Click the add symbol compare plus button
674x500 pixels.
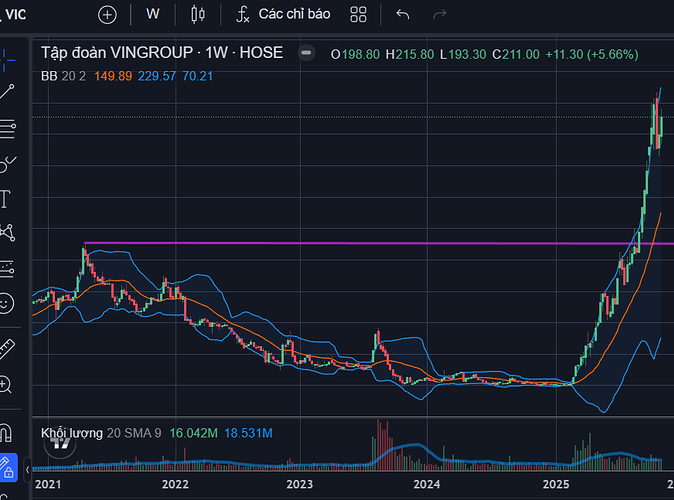tap(107, 14)
